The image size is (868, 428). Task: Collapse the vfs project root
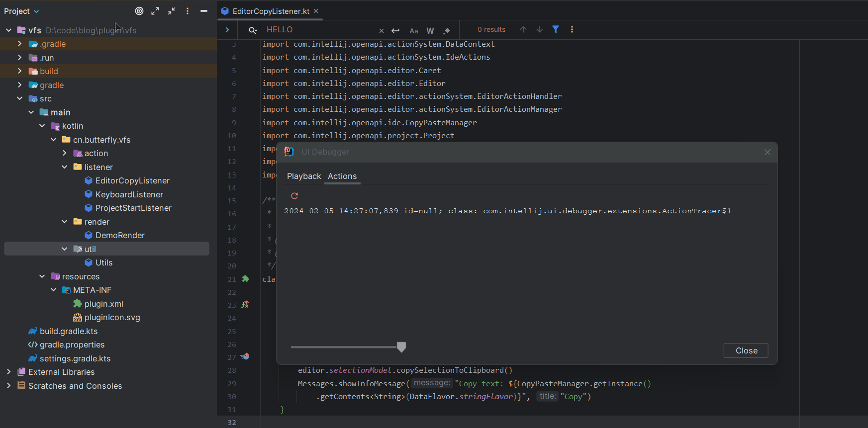click(8, 30)
